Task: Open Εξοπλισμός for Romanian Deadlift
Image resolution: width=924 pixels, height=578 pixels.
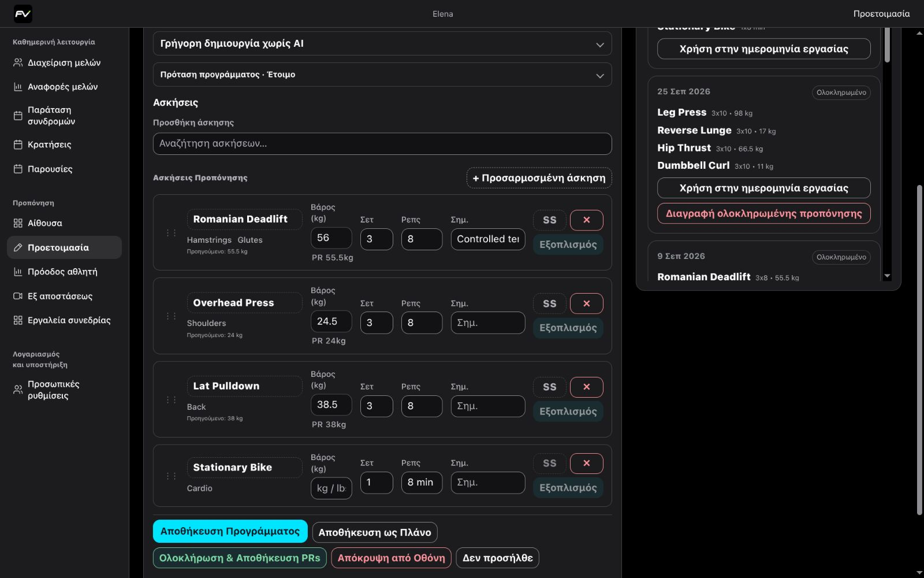Action: [x=568, y=244]
